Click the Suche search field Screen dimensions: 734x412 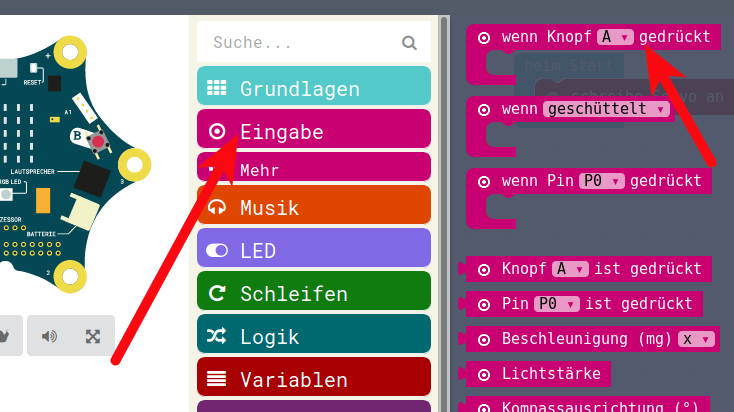(300, 43)
